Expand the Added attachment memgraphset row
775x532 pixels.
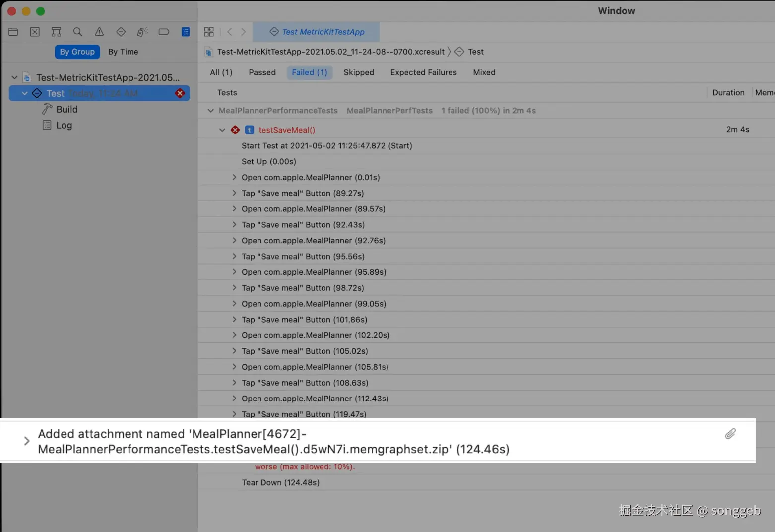[27, 441]
